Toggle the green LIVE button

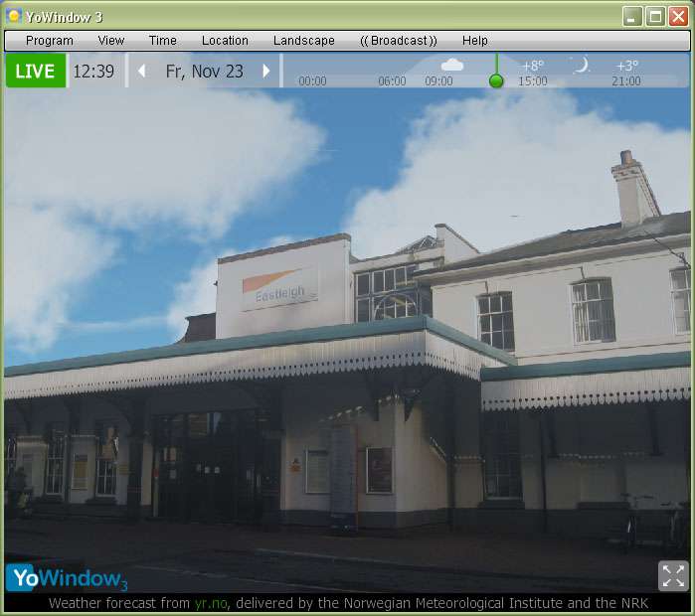(36, 71)
